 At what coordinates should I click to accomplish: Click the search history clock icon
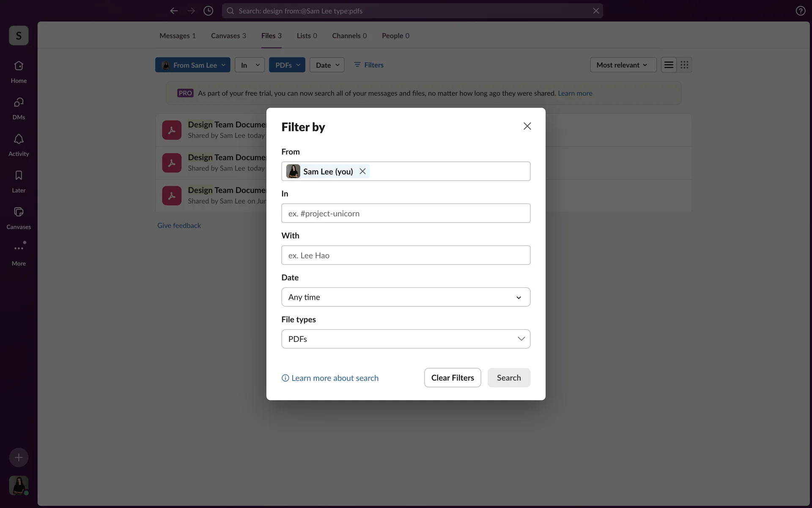tap(208, 11)
